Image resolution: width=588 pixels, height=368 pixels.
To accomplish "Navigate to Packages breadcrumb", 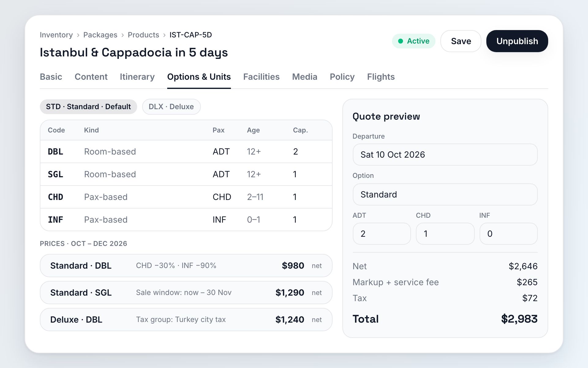I will (x=100, y=35).
